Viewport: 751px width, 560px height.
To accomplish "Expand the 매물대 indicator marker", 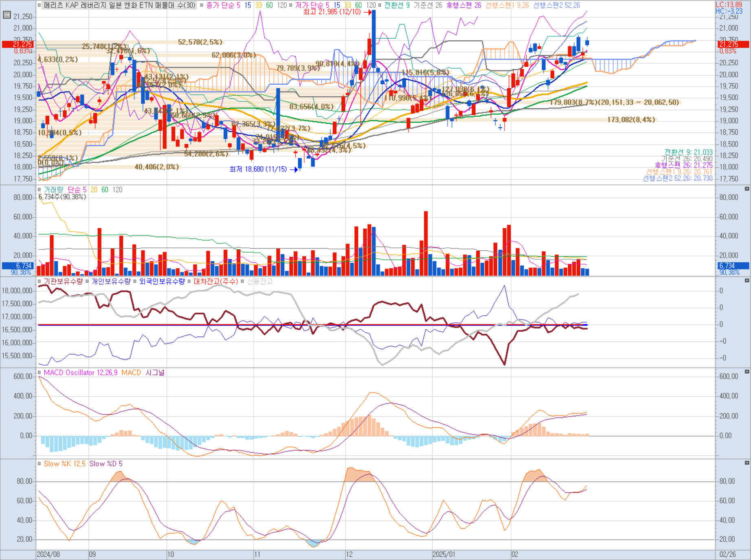I will (x=40, y=5).
